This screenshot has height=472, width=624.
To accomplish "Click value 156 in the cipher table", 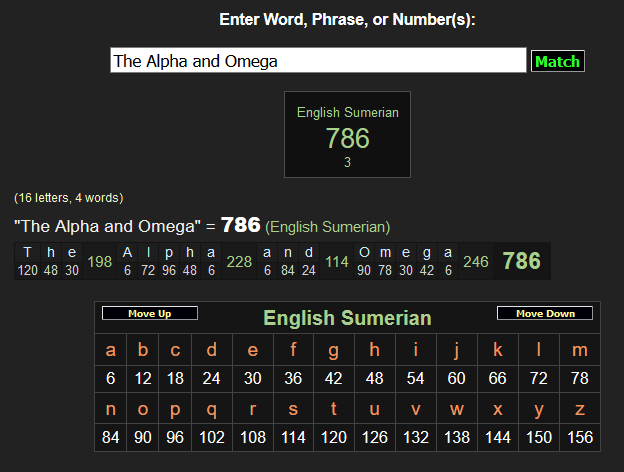I will [579, 437].
